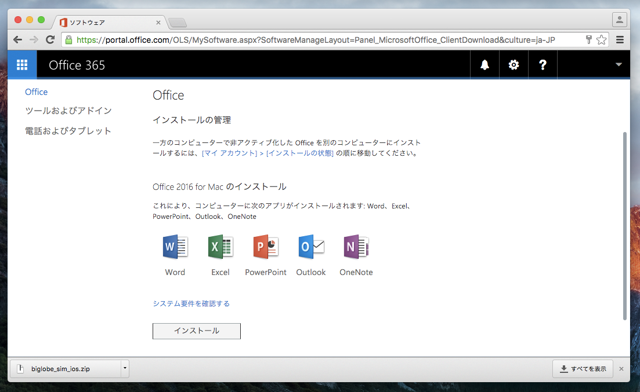This screenshot has width=640, height=392.
Task: Click the green padlock security icon
Action: (x=69, y=40)
